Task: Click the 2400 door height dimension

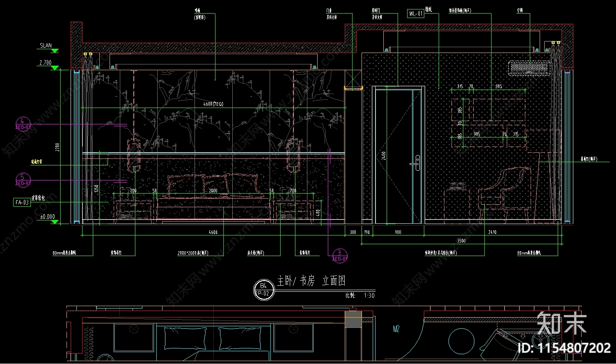Action: point(384,156)
